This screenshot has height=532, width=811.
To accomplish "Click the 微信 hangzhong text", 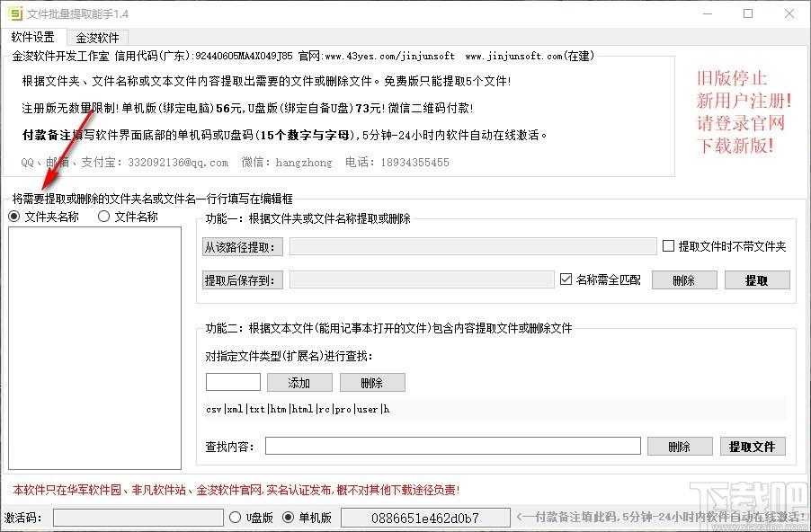I will (x=287, y=163).
